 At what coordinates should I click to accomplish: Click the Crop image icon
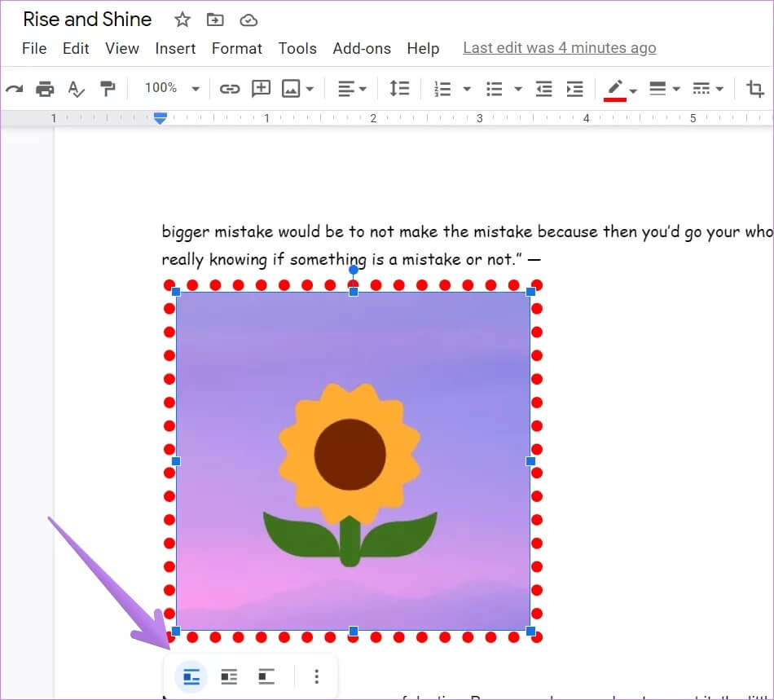pyautogui.click(x=755, y=89)
